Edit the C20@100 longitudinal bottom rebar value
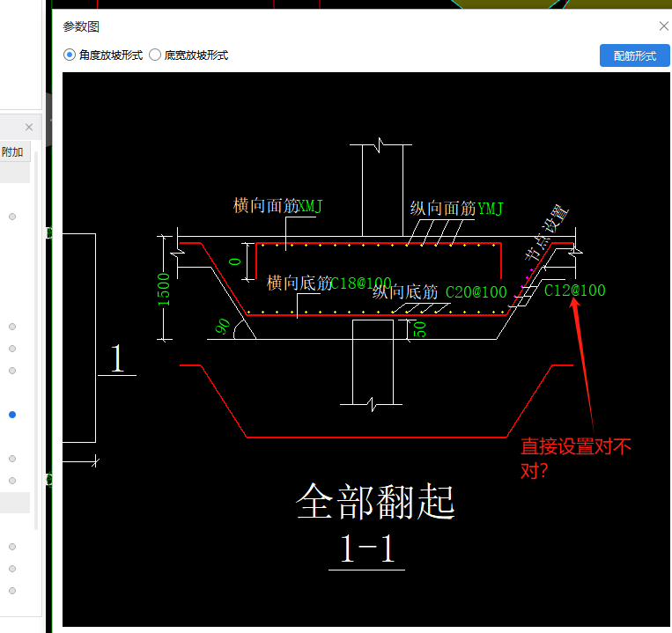This screenshot has width=672, height=633. click(x=476, y=292)
